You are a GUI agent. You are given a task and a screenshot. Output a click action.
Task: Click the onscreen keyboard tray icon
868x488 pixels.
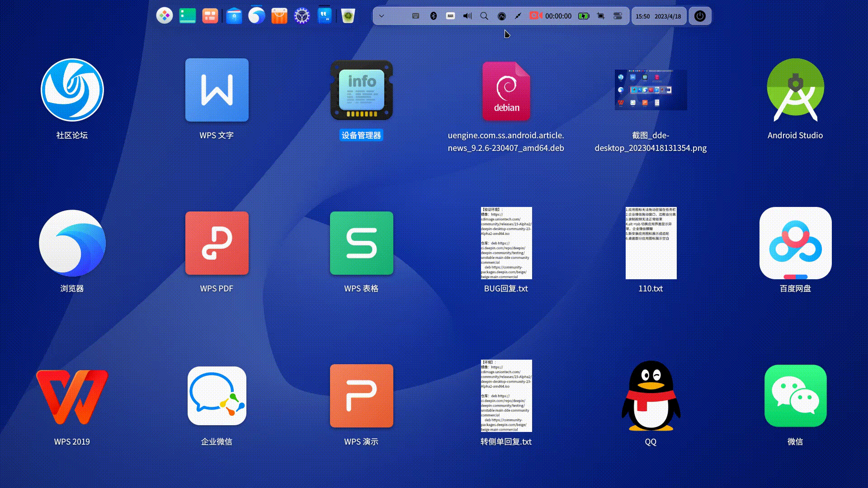[416, 16]
